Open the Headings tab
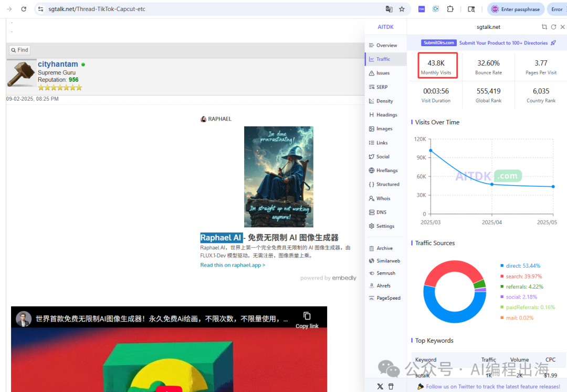Image resolution: width=567 pixels, height=392 pixels. 386,114
